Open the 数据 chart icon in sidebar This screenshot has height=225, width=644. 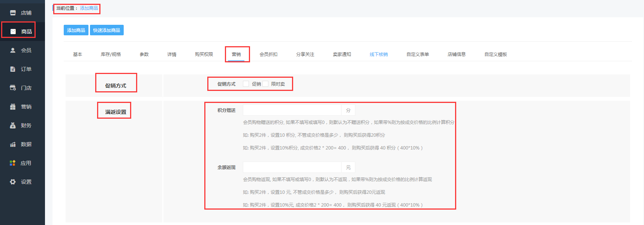pyautogui.click(x=13, y=144)
